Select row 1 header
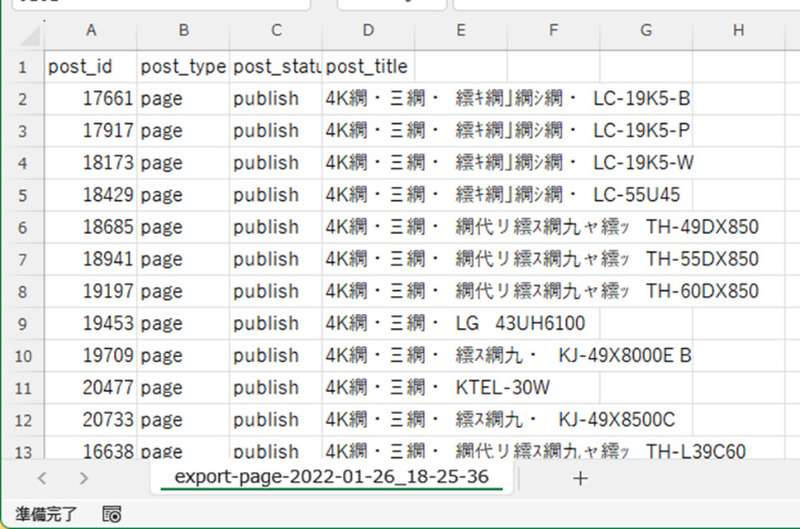 click(x=22, y=67)
